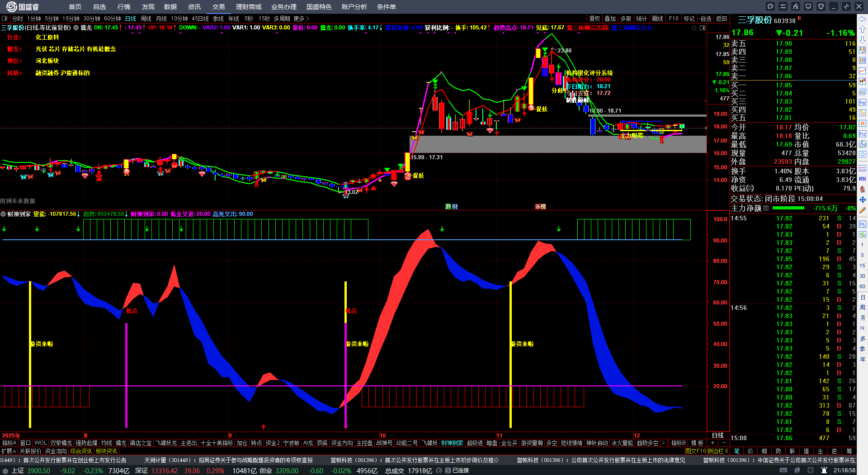
Task: Click the orange document sidebar icon
Action: click(863, 123)
